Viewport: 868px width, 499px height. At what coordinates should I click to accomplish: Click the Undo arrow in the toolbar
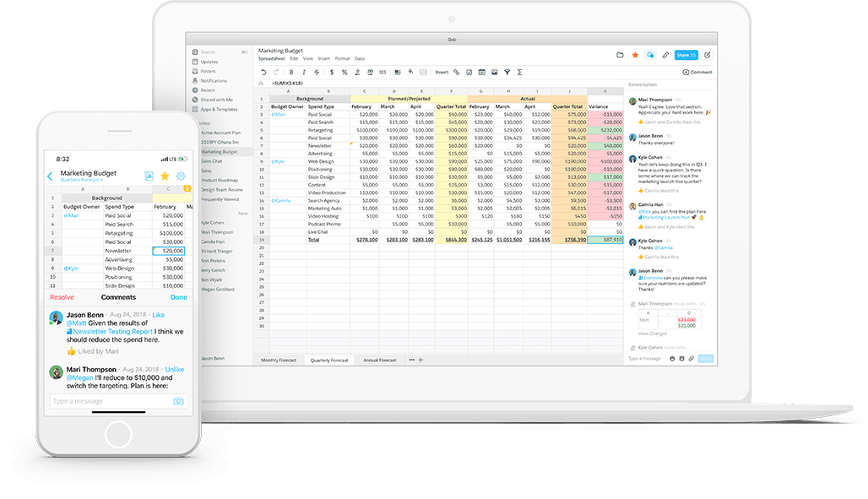pos(263,73)
